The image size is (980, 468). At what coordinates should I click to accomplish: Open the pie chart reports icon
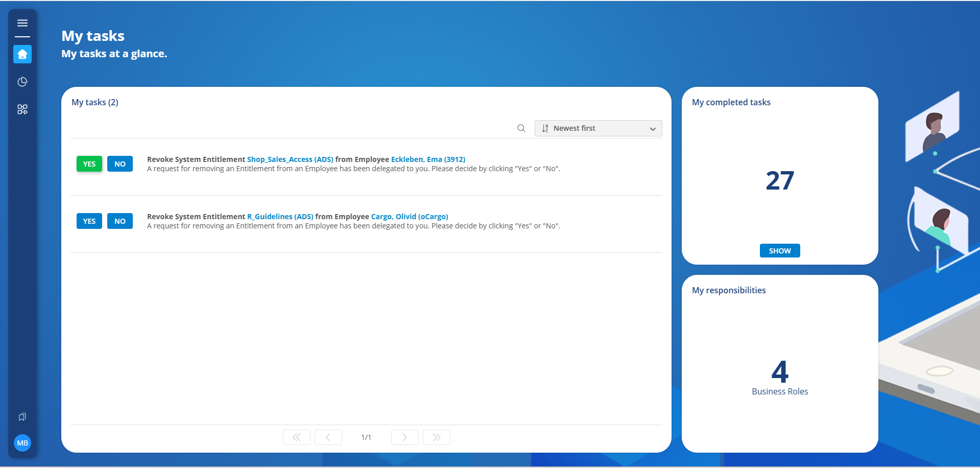click(22, 82)
